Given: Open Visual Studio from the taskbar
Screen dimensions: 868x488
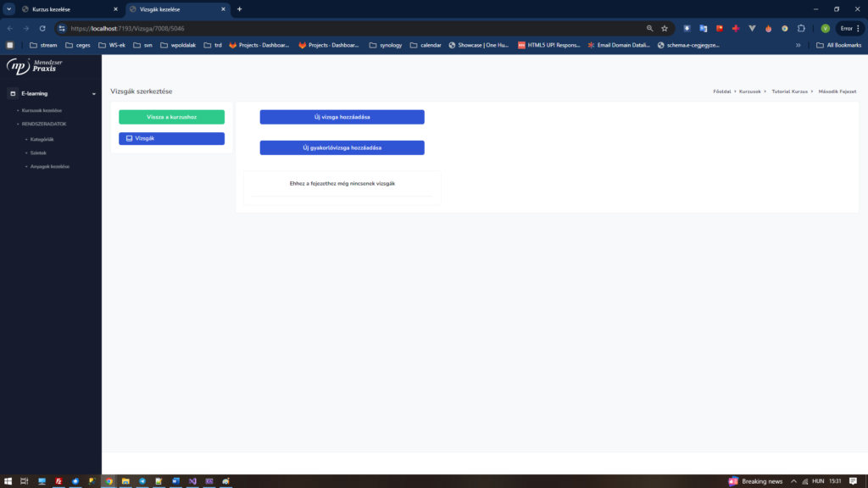Looking at the screenshot, I should tap(192, 480).
